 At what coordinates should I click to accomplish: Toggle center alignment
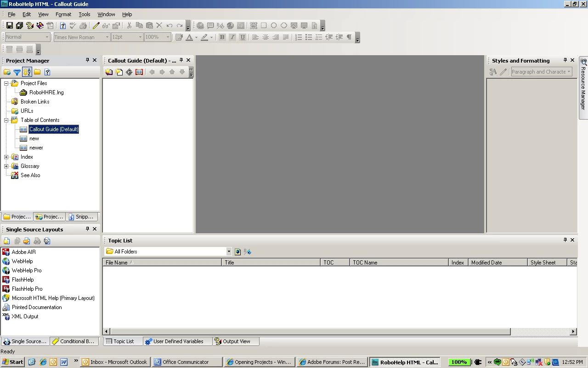265,37
